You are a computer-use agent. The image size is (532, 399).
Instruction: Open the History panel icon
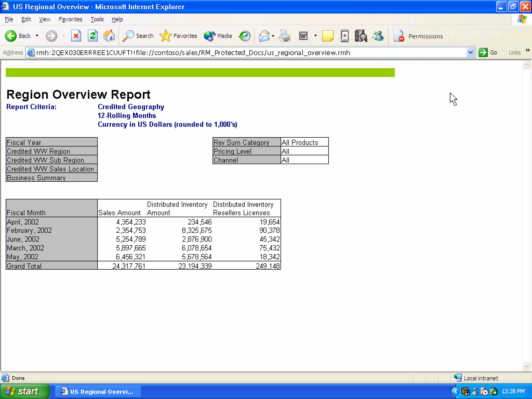click(245, 36)
